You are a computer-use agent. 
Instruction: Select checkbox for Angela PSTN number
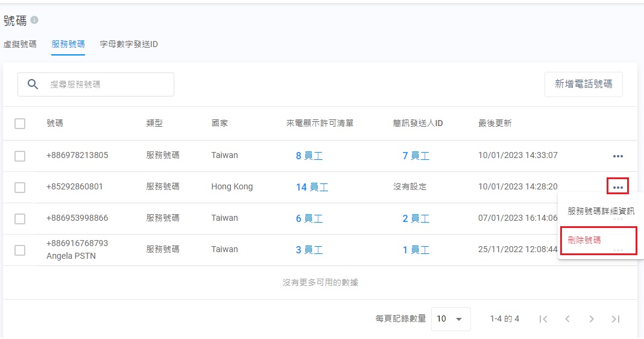(x=20, y=250)
